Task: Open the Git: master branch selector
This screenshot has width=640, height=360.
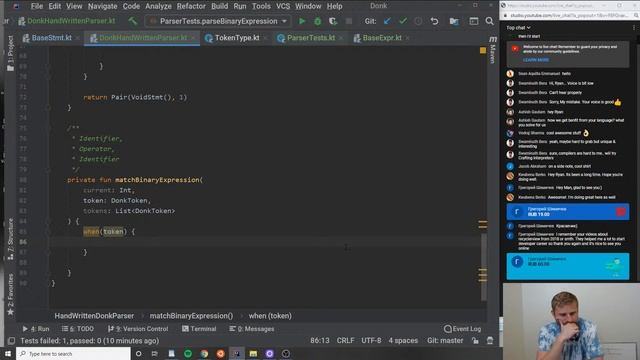Action: tap(445, 340)
